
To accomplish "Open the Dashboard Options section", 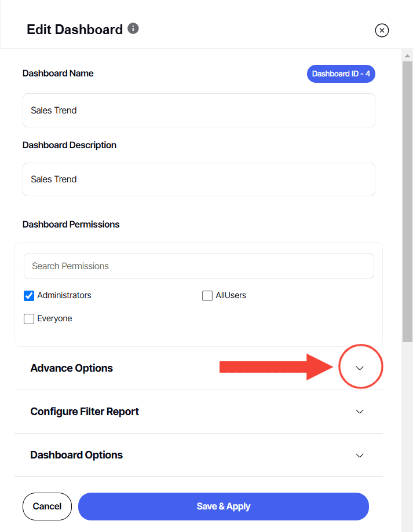I will click(76, 455).
